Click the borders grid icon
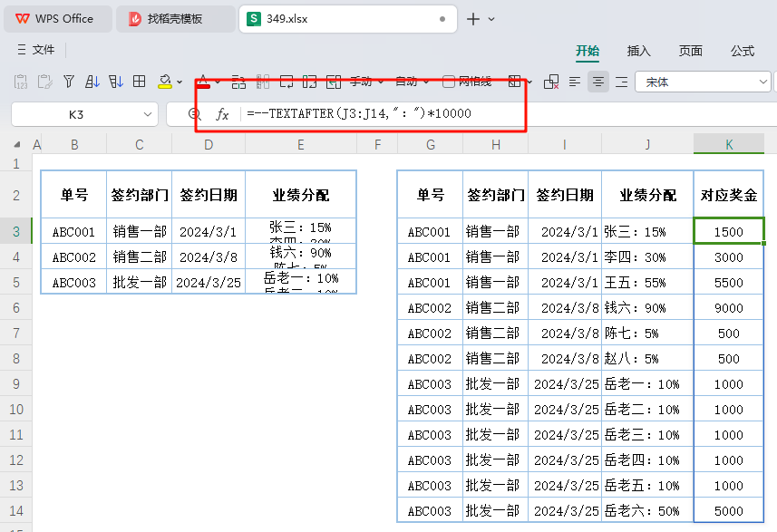The image size is (777, 532). click(x=515, y=82)
